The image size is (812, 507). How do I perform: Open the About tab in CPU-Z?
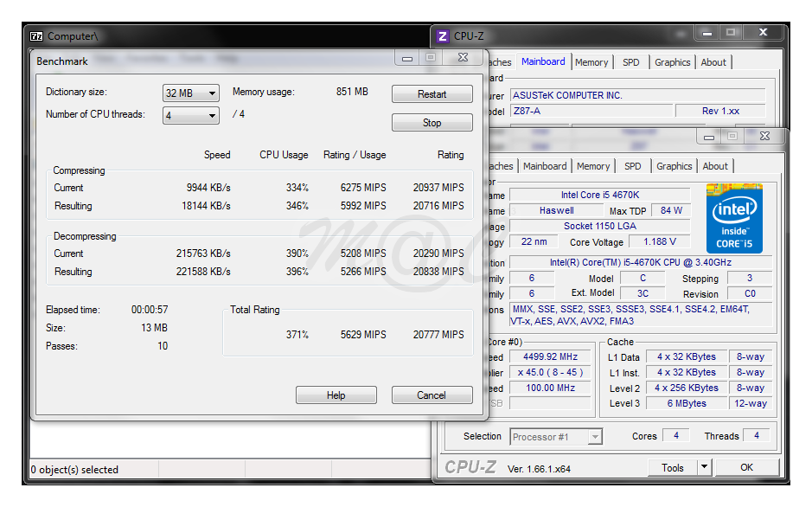pyautogui.click(x=715, y=165)
